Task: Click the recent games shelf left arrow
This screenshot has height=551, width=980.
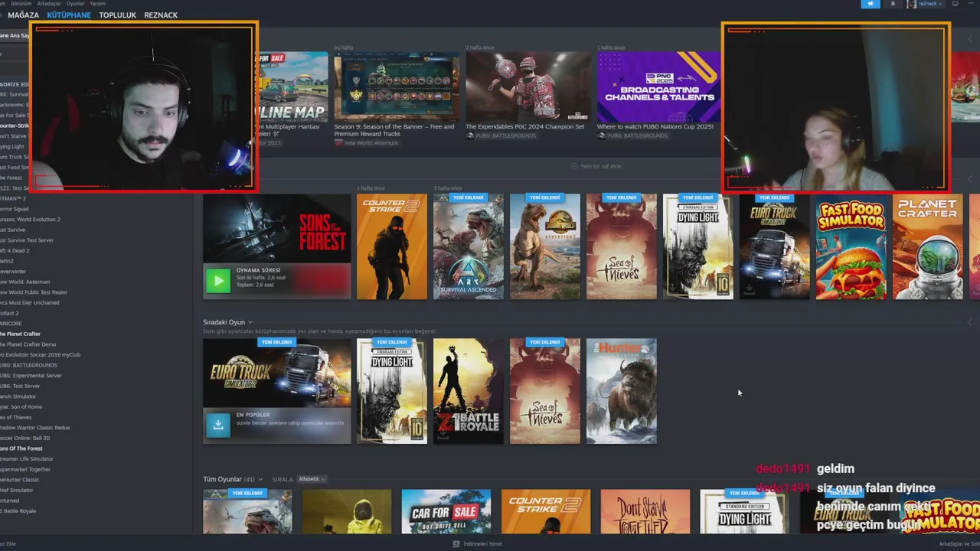Action: (x=971, y=179)
